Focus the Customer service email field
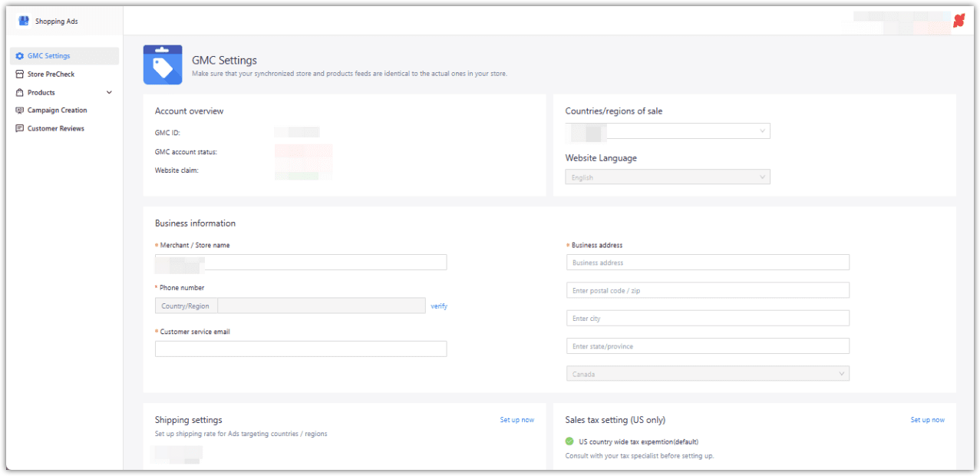The height and width of the screenshot is (476, 980). pyautogui.click(x=301, y=349)
